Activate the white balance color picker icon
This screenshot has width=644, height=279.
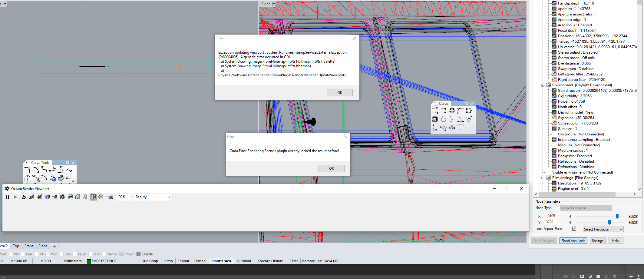coord(47,197)
